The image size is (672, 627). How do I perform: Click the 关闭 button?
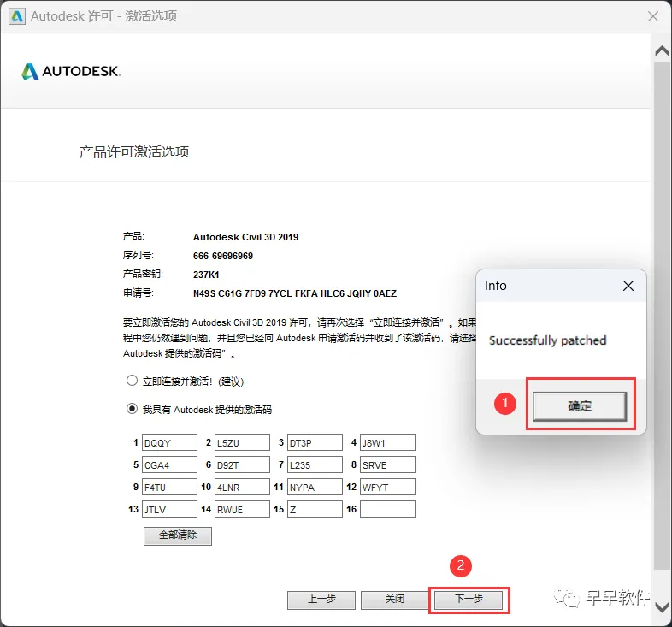click(x=395, y=600)
